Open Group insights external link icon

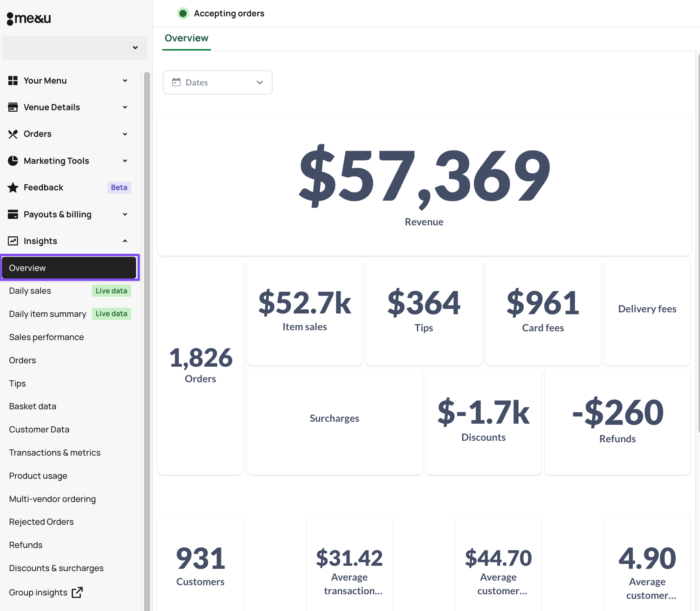tap(77, 592)
